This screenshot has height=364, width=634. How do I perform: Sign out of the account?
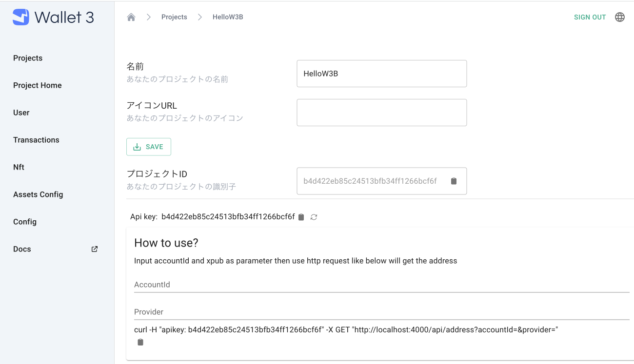point(590,17)
